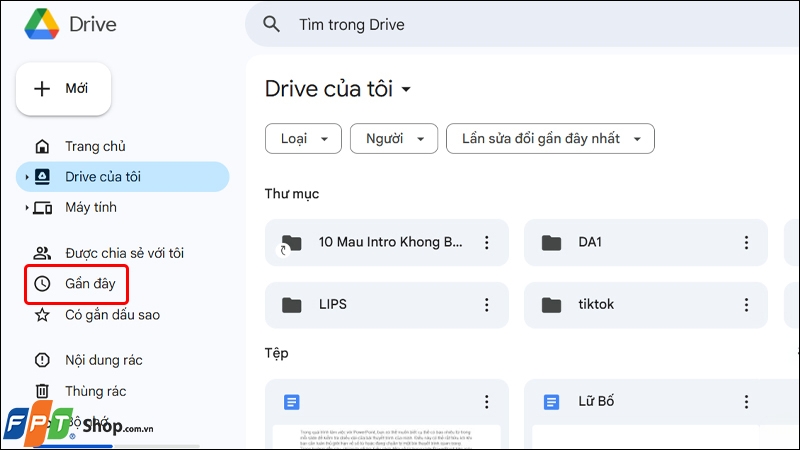
Task: Click the trash bin icon
Action: click(x=42, y=391)
